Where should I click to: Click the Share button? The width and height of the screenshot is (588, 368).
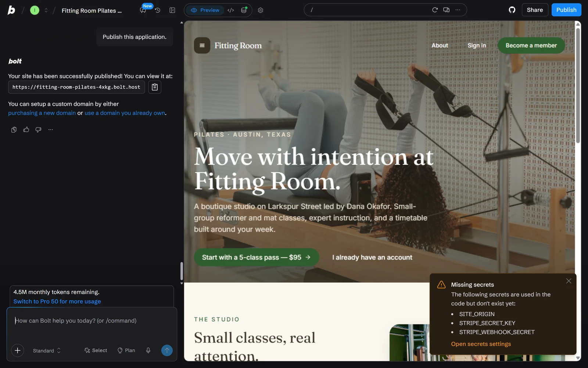pyautogui.click(x=535, y=10)
